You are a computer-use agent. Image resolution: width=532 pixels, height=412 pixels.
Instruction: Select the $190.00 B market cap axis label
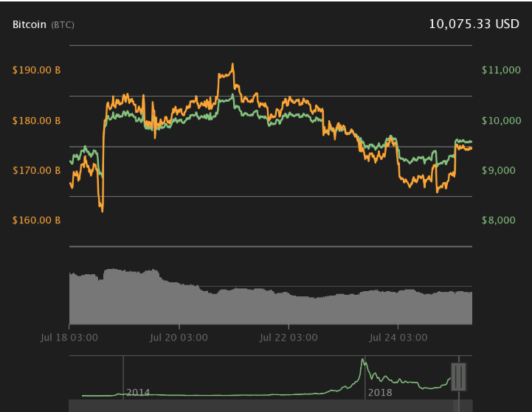pyautogui.click(x=37, y=70)
